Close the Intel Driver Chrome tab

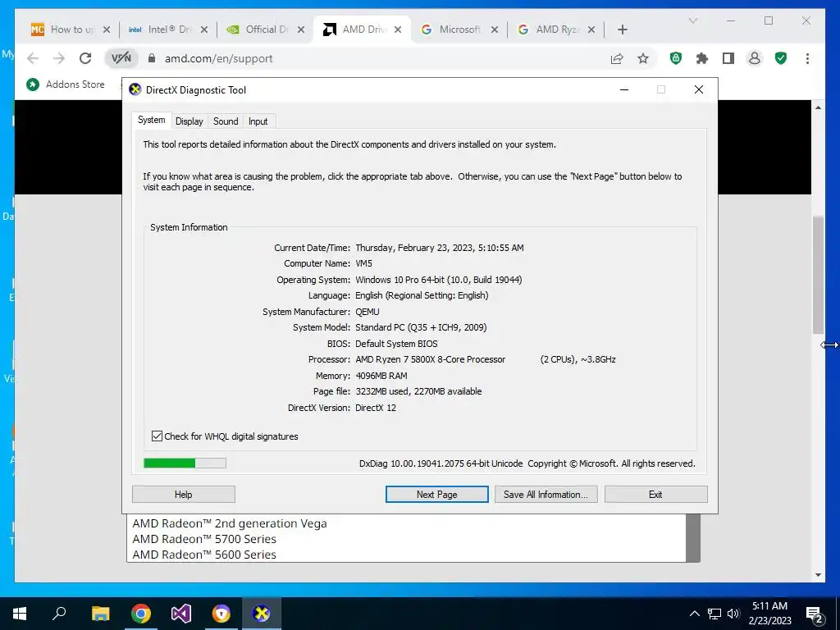click(x=204, y=30)
